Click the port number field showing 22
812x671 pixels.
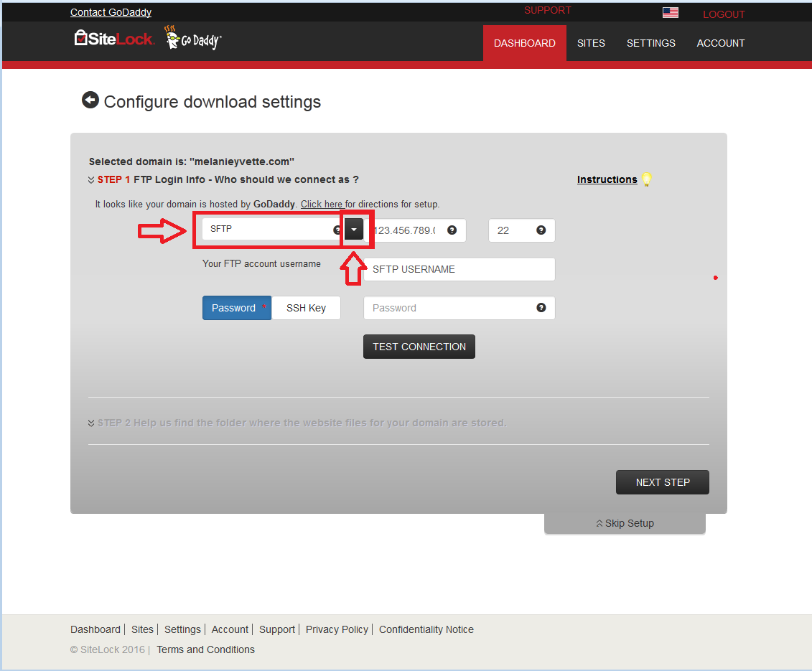(521, 230)
